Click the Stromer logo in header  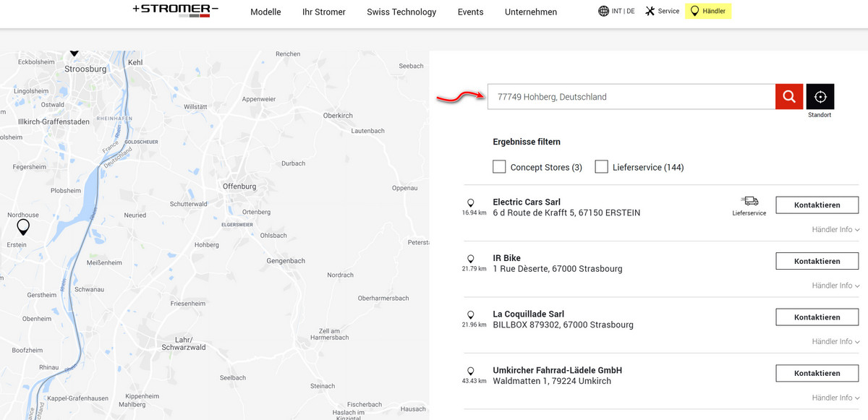176,10
